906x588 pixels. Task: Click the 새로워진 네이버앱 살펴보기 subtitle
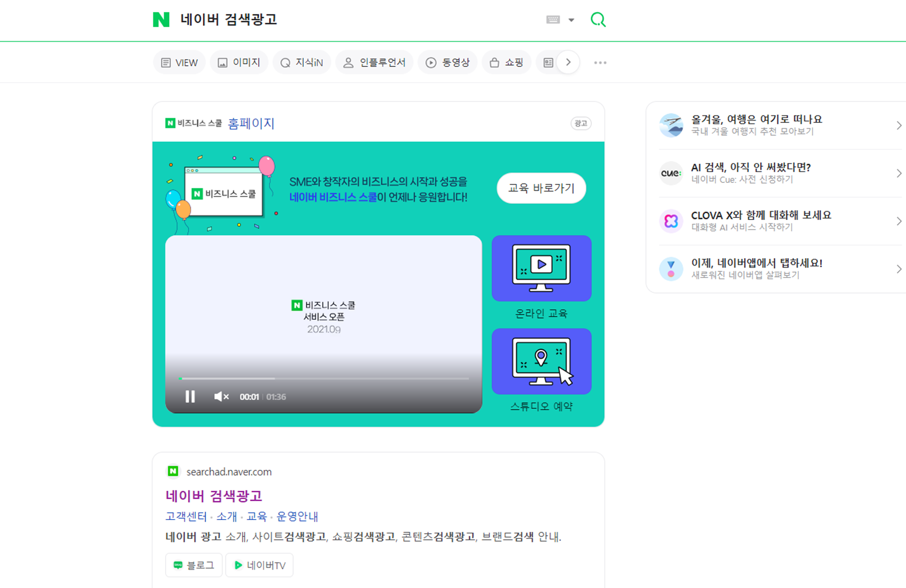746,275
